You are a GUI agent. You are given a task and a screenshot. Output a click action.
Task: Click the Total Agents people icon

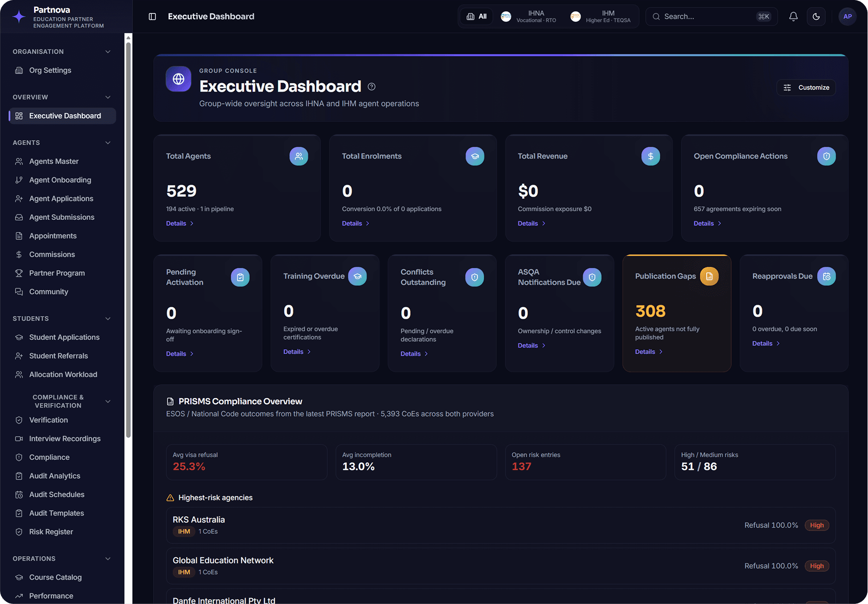(299, 156)
